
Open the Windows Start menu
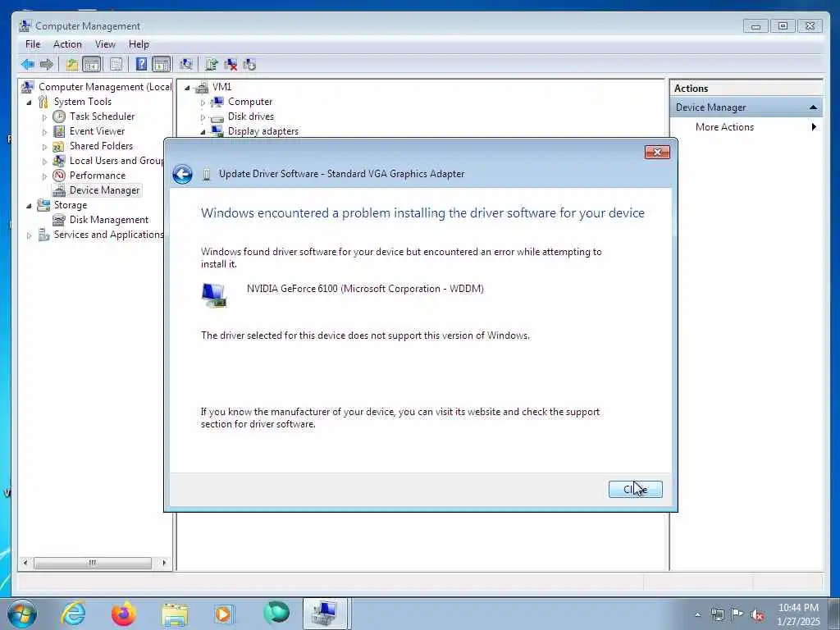(22, 614)
